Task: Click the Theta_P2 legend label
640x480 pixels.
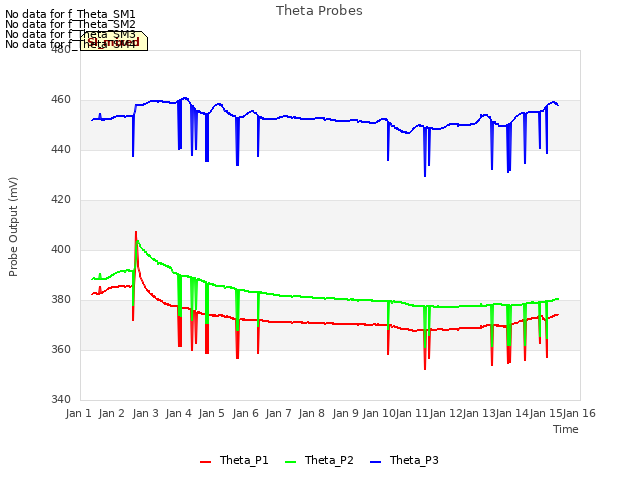Action: (x=329, y=460)
